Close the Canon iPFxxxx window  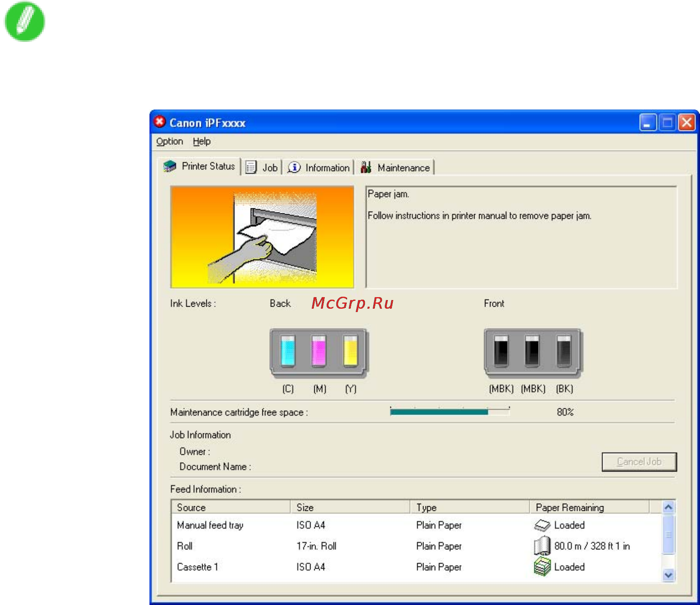click(687, 123)
